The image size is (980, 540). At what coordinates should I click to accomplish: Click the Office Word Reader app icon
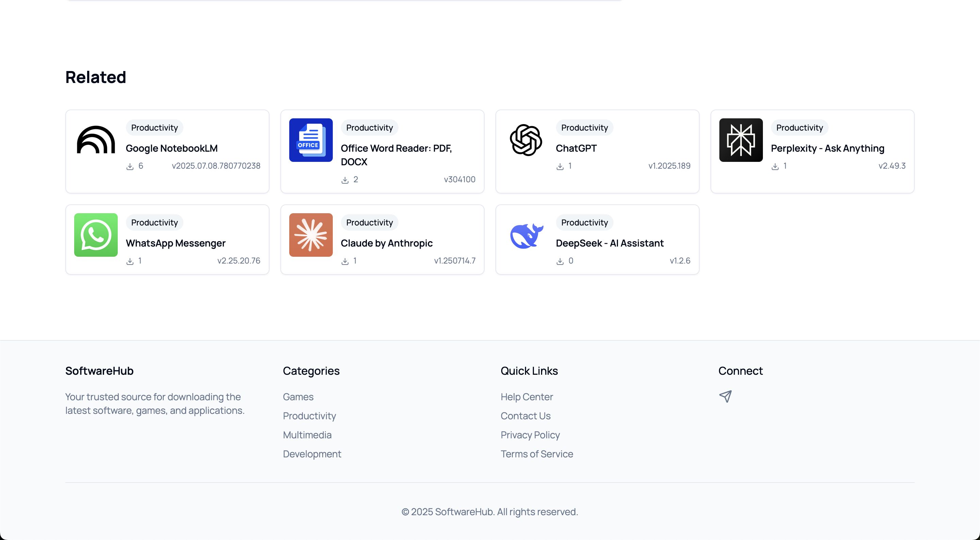point(311,140)
